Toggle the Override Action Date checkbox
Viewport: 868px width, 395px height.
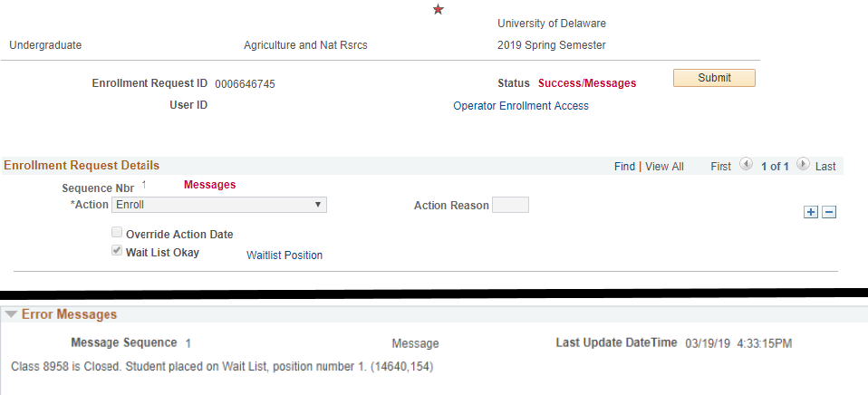(x=117, y=234)
